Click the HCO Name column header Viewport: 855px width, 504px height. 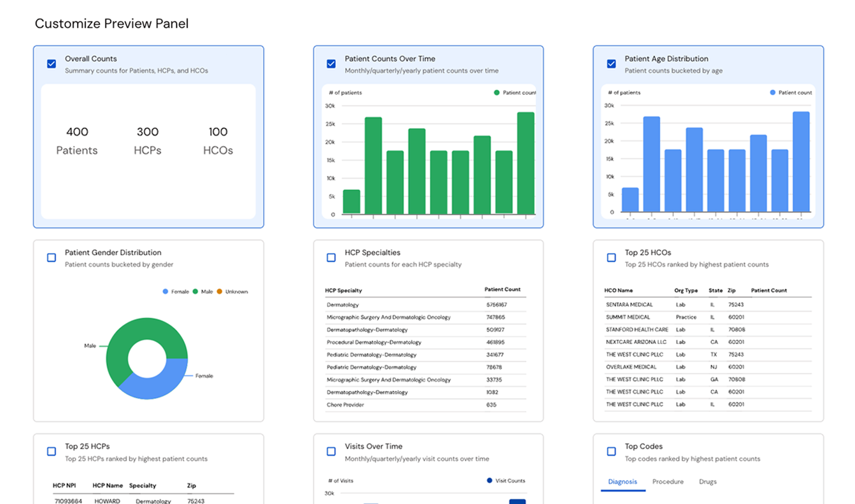click(x=618, y=290)
